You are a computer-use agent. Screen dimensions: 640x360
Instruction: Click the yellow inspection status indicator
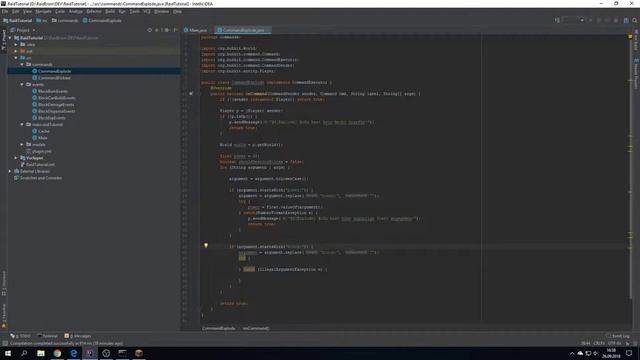(630, 37)
